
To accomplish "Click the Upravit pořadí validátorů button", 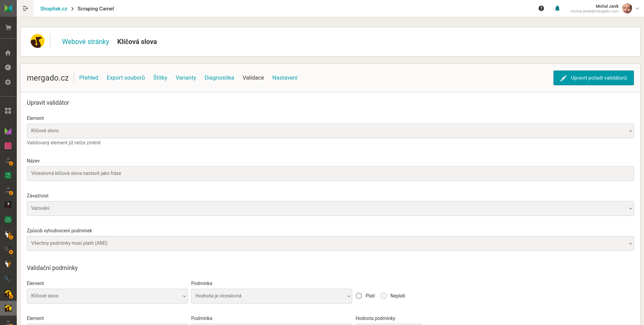I will click(593, 78).
